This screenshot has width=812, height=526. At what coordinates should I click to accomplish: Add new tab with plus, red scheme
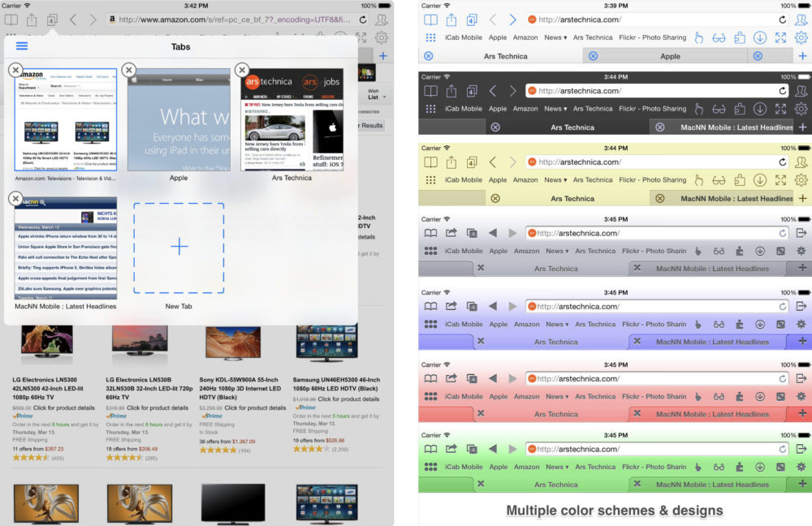click(x=802, y=413)
